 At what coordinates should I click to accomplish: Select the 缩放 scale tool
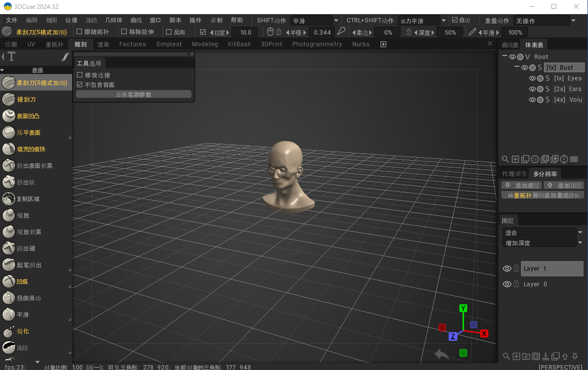[x=36, y=215]
